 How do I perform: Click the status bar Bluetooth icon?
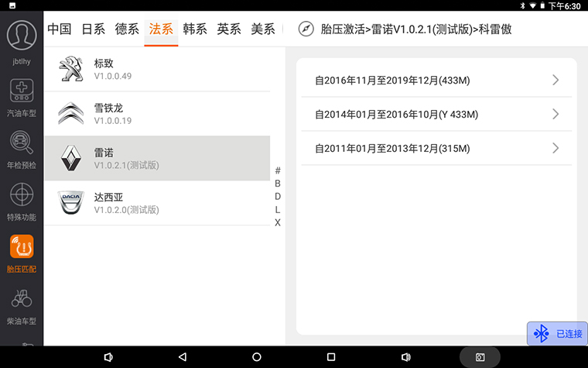click(522, 5)
